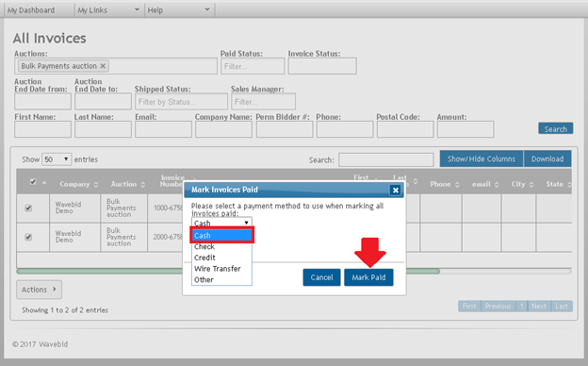
Task: Click 'Showing 1 to 2 of 2 entries' text
Action: click(x=65, y=310)
